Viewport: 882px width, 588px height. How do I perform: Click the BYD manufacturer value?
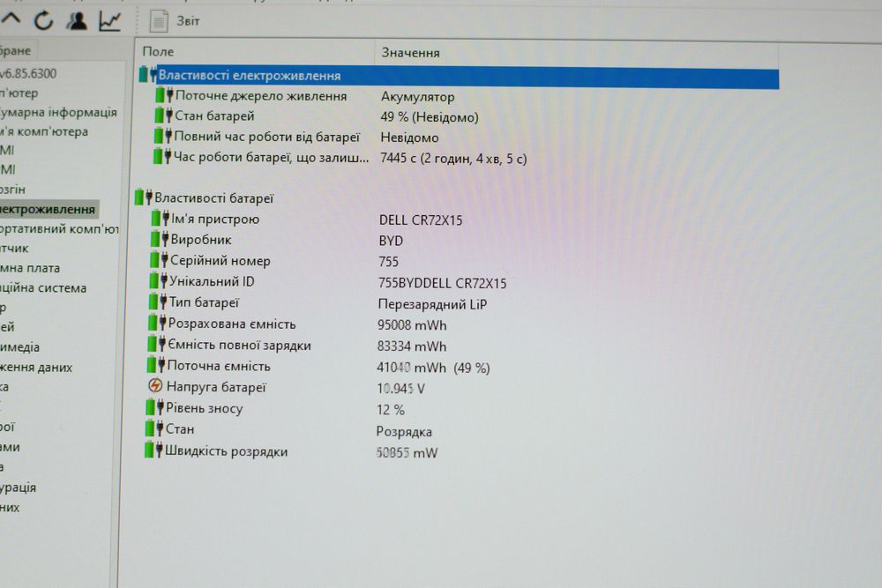tap(391, 242)
